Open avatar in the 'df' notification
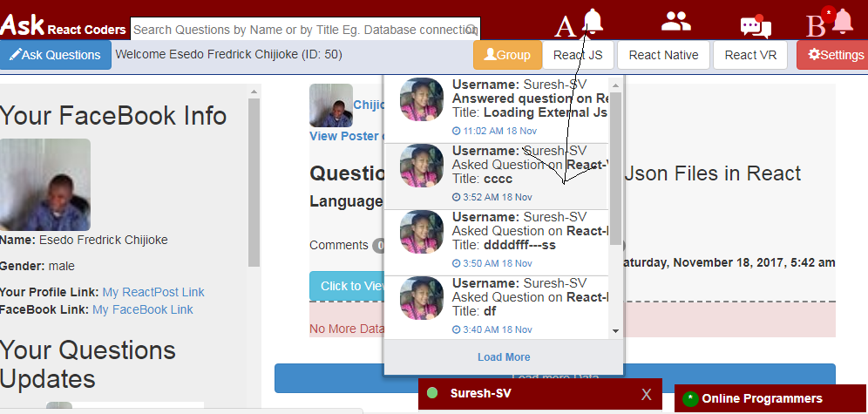Image resolution: width=868 pixels, height=414 pixels. (x=421, y=298)
